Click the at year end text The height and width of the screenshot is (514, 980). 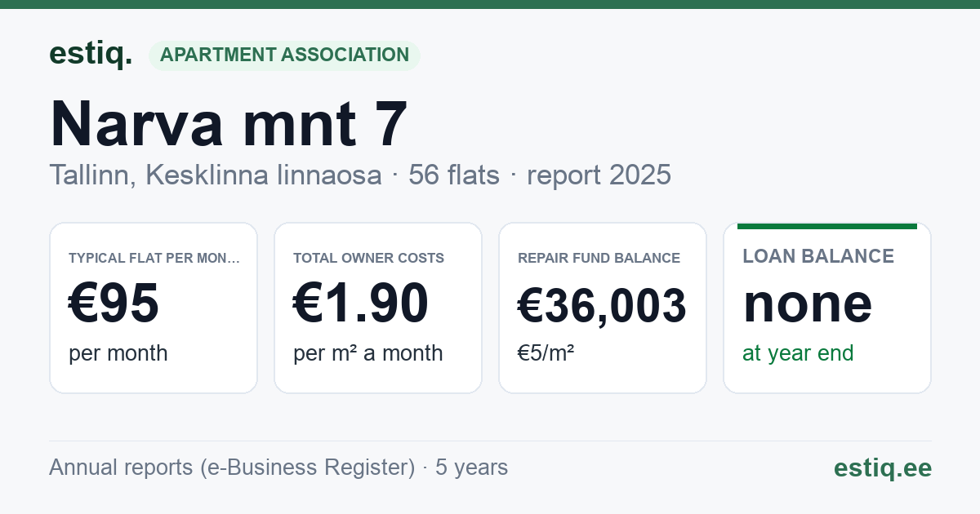click(798, 353)
